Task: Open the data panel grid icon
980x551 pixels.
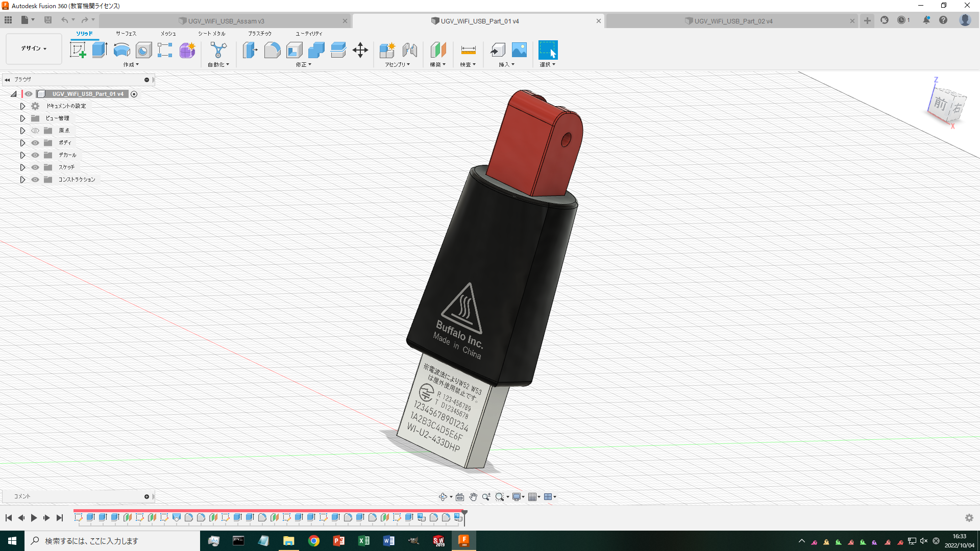Action: (x=8, y=20)
